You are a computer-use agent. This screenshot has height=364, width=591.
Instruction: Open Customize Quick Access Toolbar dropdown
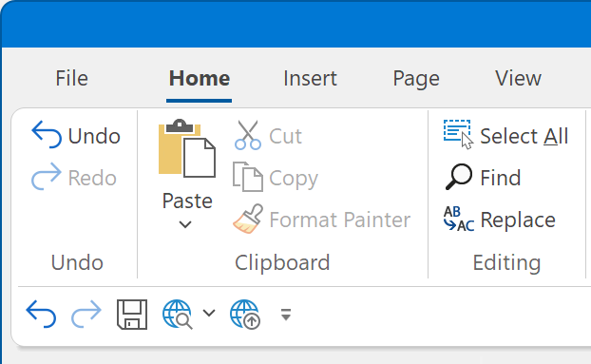pos(286,315)
